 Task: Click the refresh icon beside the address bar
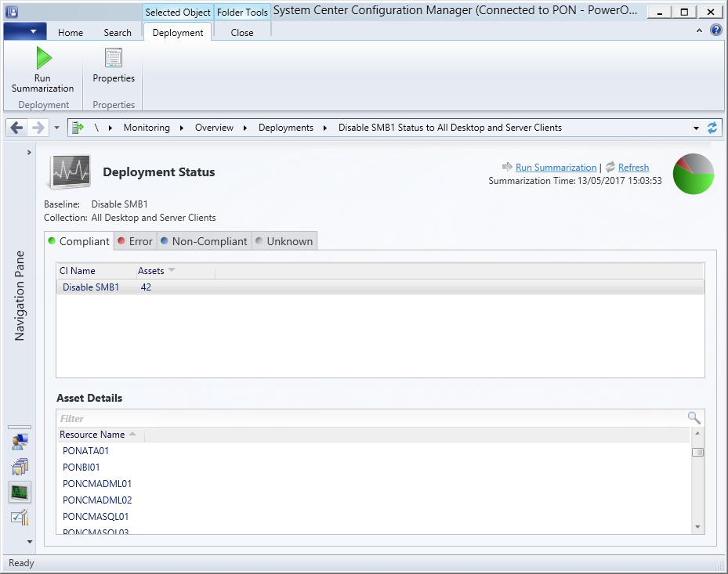tap(712, 127)
